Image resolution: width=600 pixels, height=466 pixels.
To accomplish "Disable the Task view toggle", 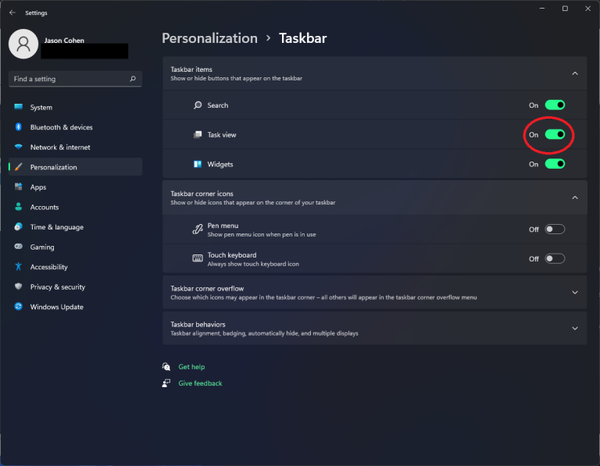I will (554, 135).
